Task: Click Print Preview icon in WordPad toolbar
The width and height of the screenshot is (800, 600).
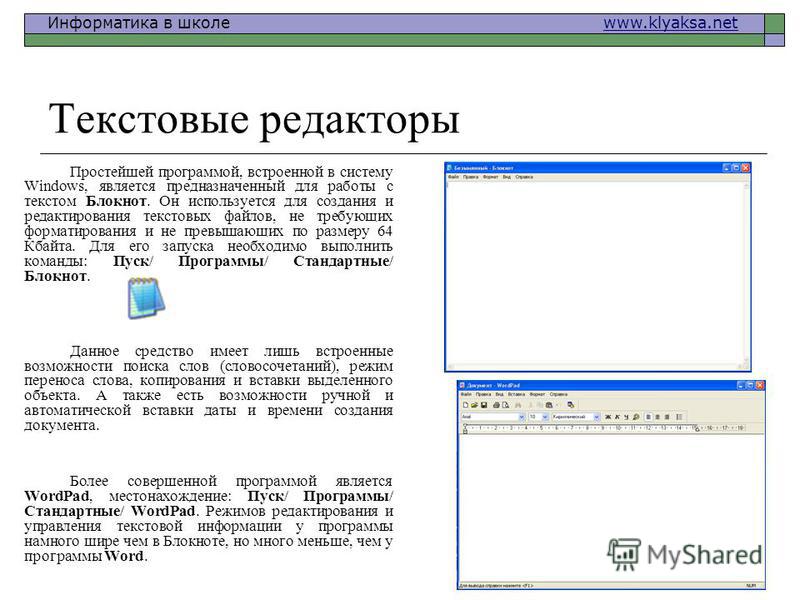Action: (505, 405)
